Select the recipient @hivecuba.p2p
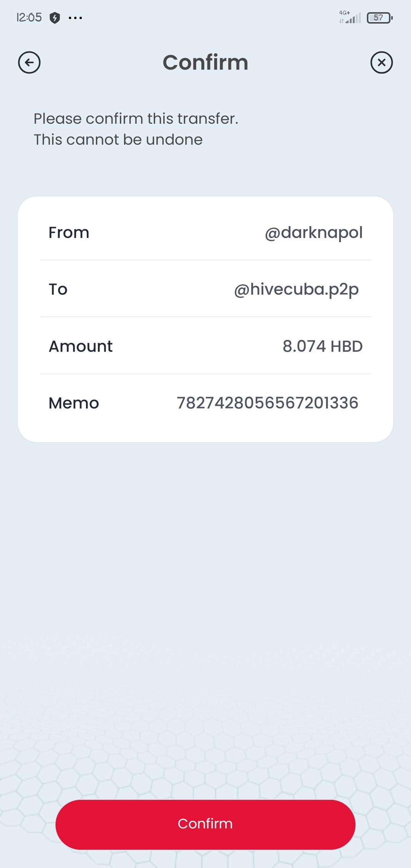The image size is (411, 868). (296, 289)
